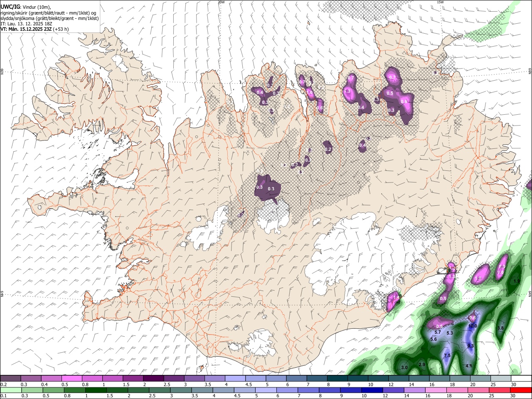This screenshot has width=532, height=399.
Task: Click the 5.7 rainfall value offshore
Action: pyautogui.click(x=438, y=332)
